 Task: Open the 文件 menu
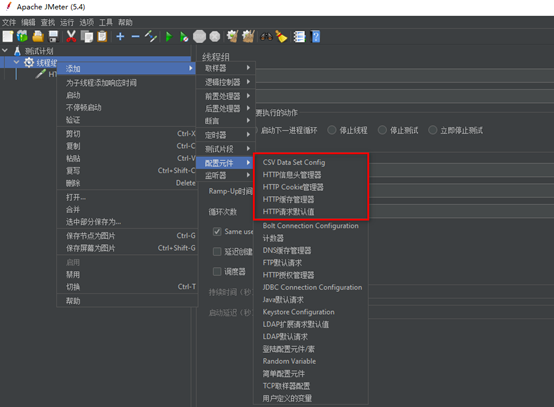click(9, 22)
